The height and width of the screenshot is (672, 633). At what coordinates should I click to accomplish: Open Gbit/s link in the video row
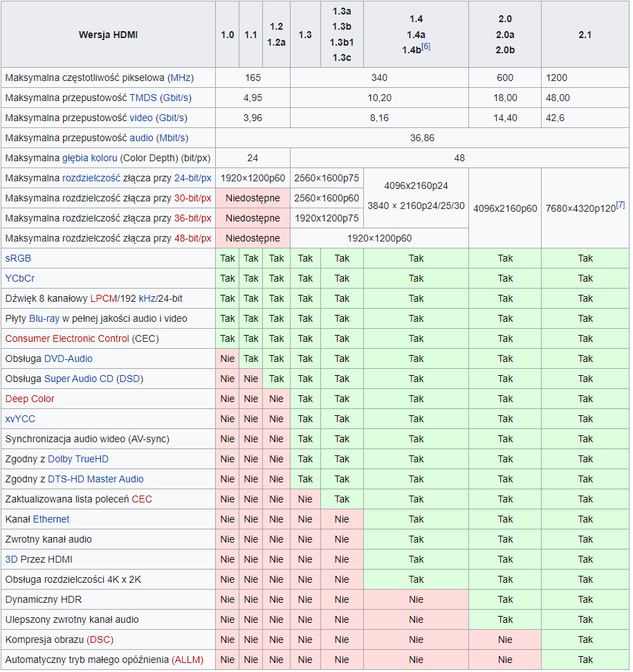pyautogui.click(x=172, y=118)
